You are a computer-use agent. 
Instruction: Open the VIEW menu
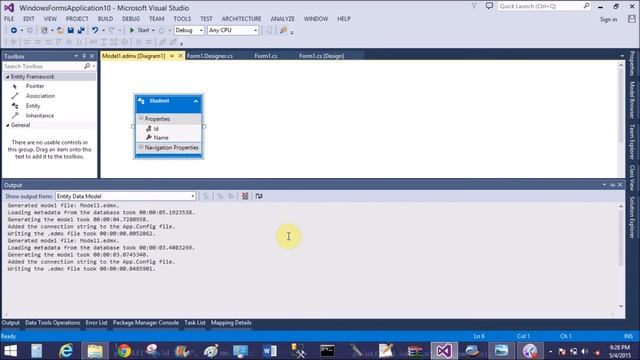click(x=50, y=19)
